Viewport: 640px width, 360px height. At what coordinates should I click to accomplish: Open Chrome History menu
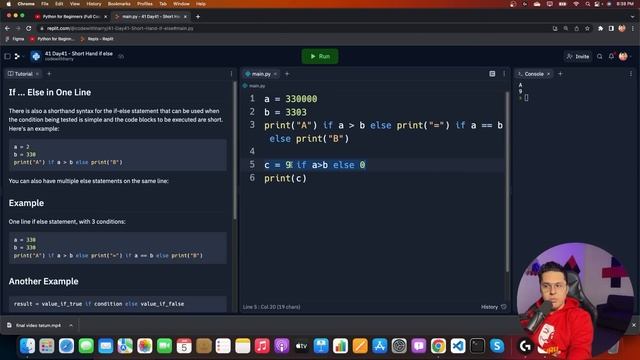click(93, 4)
